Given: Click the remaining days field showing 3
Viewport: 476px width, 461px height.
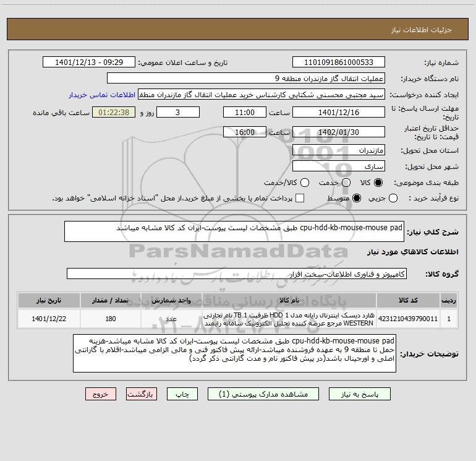Looking at the screenshot, I should pyautogui.click(x=178, y=112).
